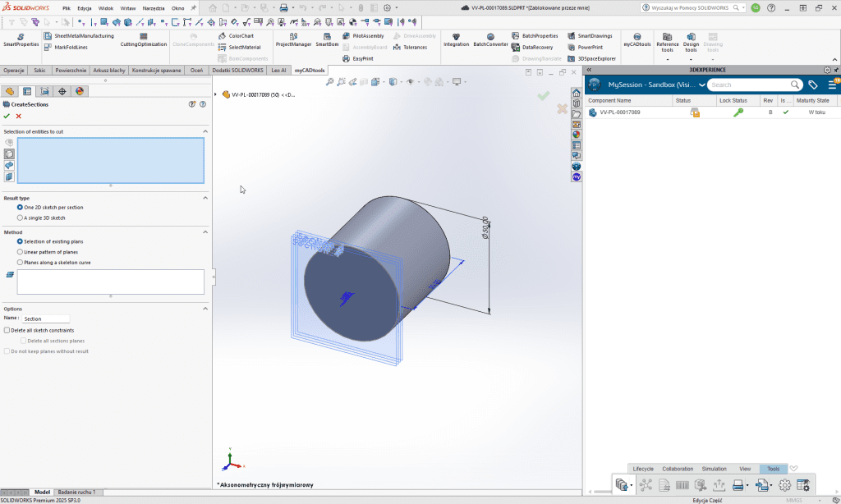Switch to Arkusz blachy tab

pos(109,71)
